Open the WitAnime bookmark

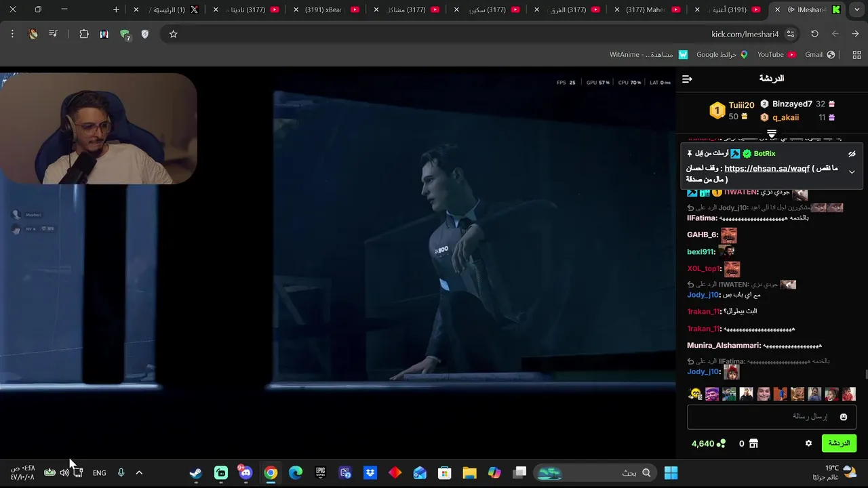pyautogui.click(x=648, y=55)
